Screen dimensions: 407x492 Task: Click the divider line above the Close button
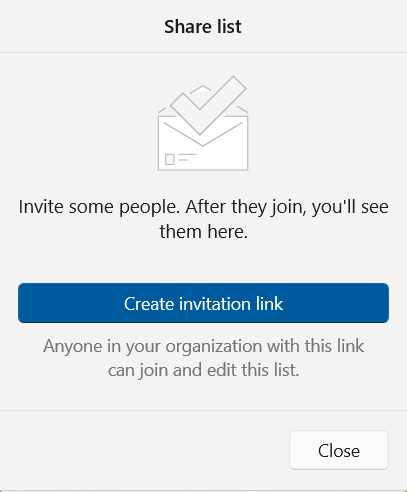(203, 410)
